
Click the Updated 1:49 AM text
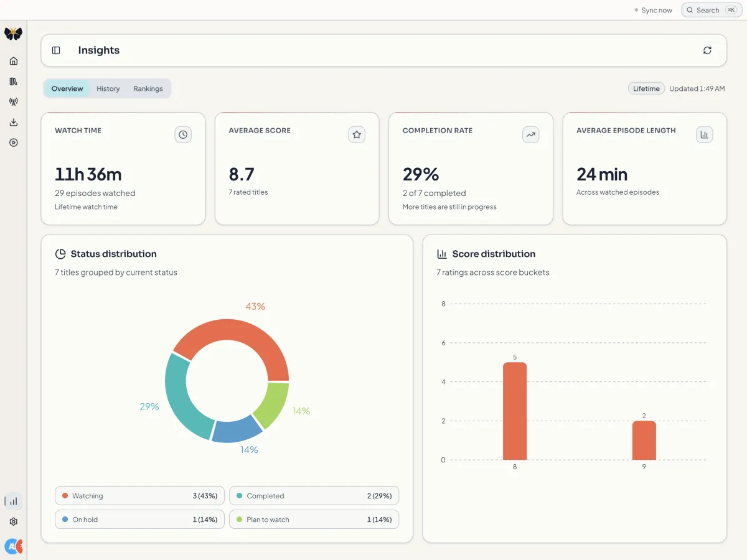click(x=697, y=88)
